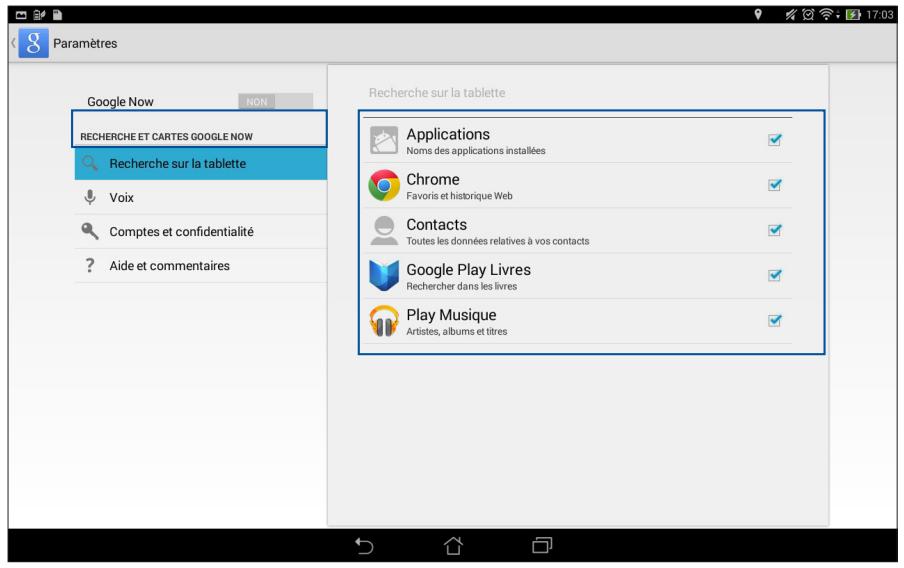Tap the SD card notification icon
The image size is (904, 568).
(x=57, y=15)
